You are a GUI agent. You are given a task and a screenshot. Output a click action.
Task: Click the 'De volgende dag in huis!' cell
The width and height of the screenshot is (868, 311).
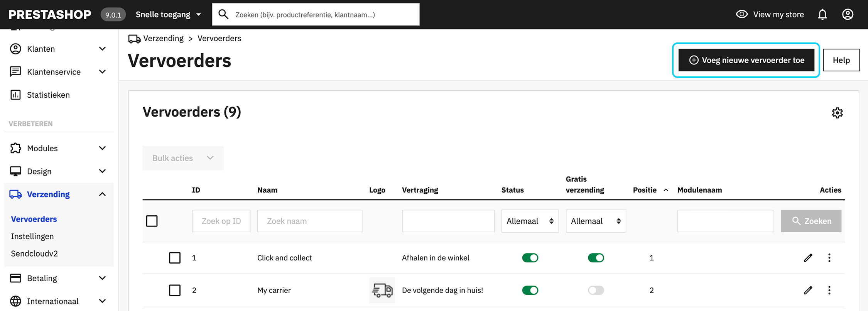coord(442,290)
